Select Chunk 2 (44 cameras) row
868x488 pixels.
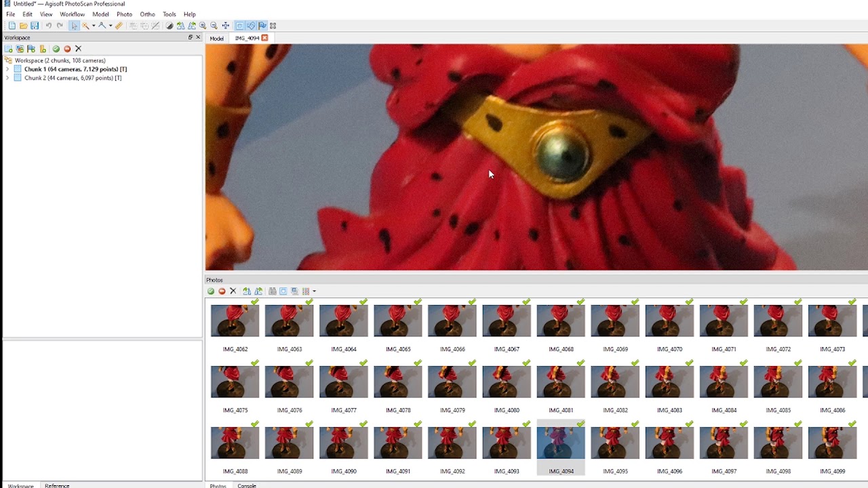coord(73,78)
